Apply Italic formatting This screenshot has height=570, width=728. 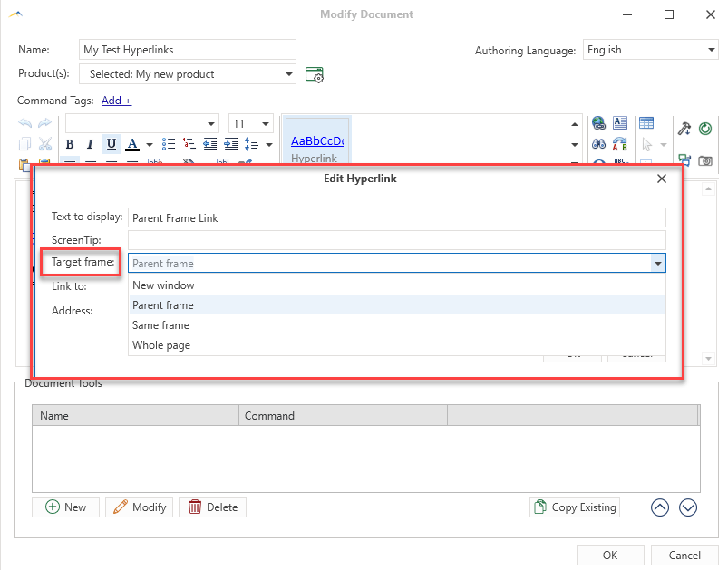click(89, 144)
